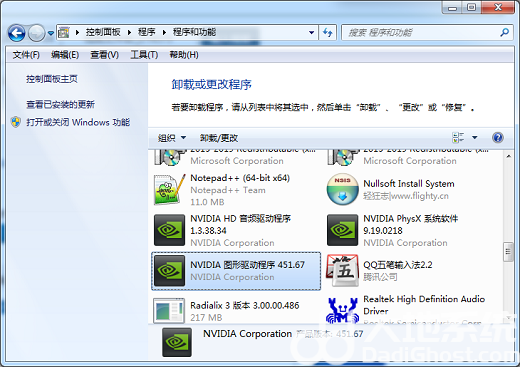Select the NVIDIA 图形驱动程序 451.67 icon
520x367 pixels.
[169, 271]
